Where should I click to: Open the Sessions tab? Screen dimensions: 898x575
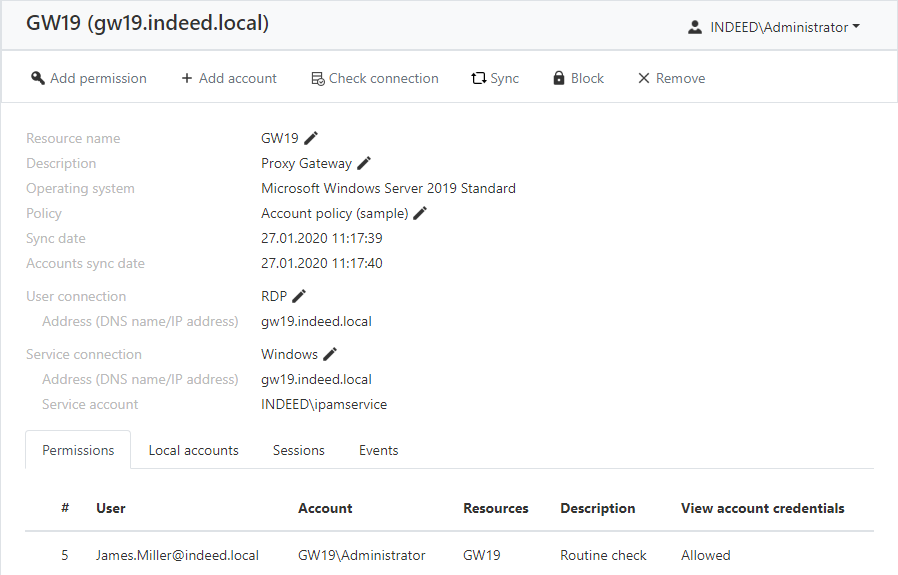[x=298, y=450]
